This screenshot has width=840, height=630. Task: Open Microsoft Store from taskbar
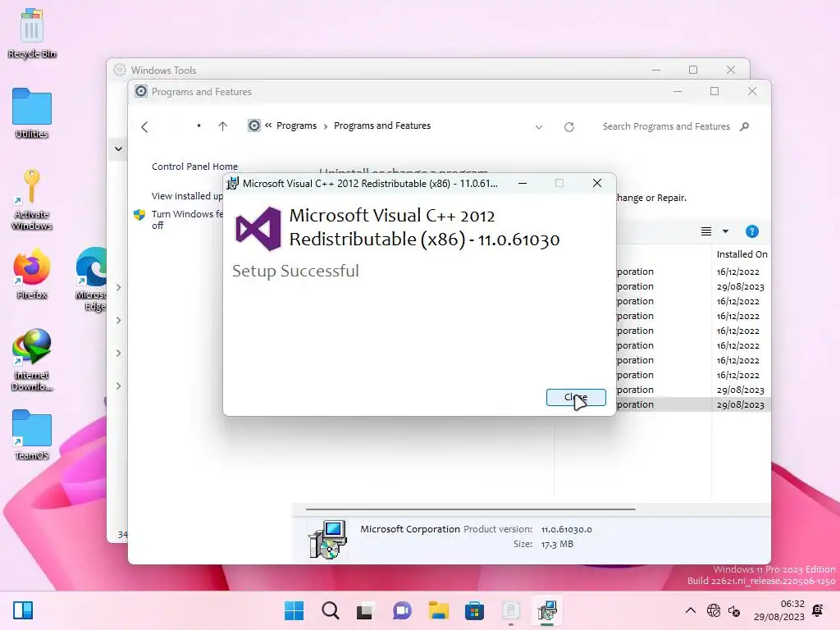[x=474, y=610]
